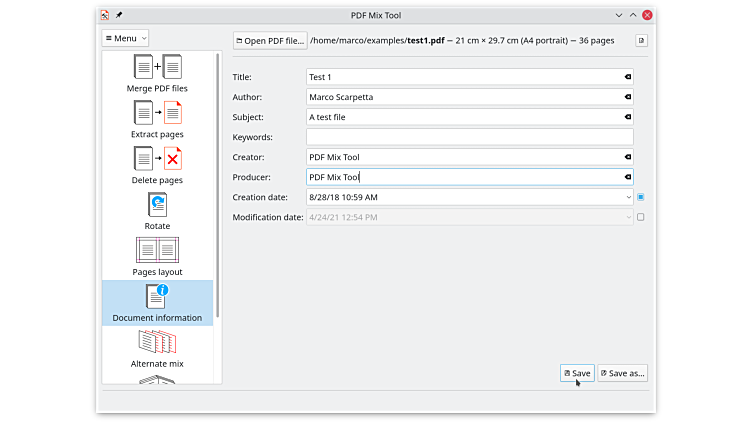The image size is (752, 423).
Task: Expand the Creation date dropdown
Action: click(x=628, y=197)
